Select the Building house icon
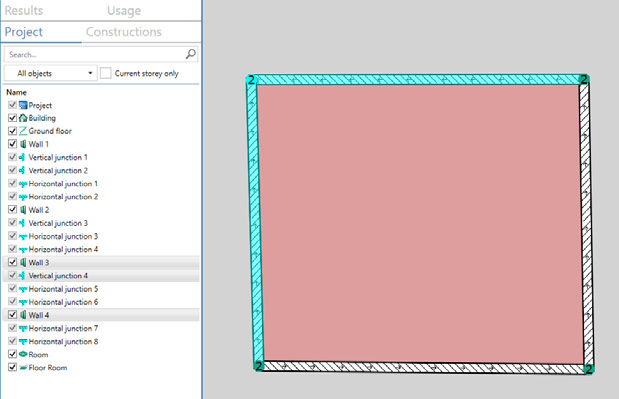This screenshot has width=619, height=399. (x=23, y=118)
